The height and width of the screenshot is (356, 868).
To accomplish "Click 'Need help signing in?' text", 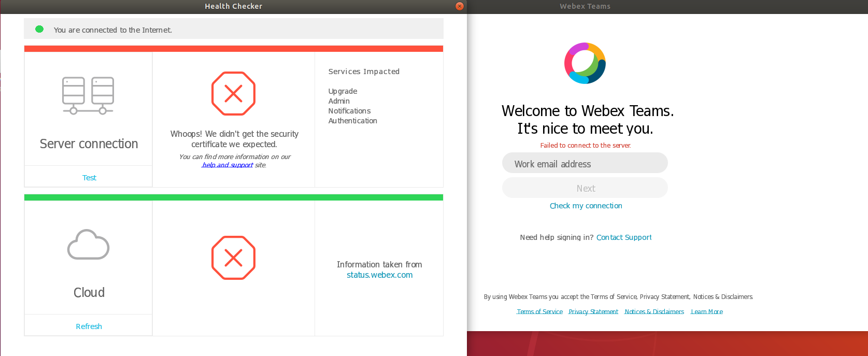I will (557, 237).
